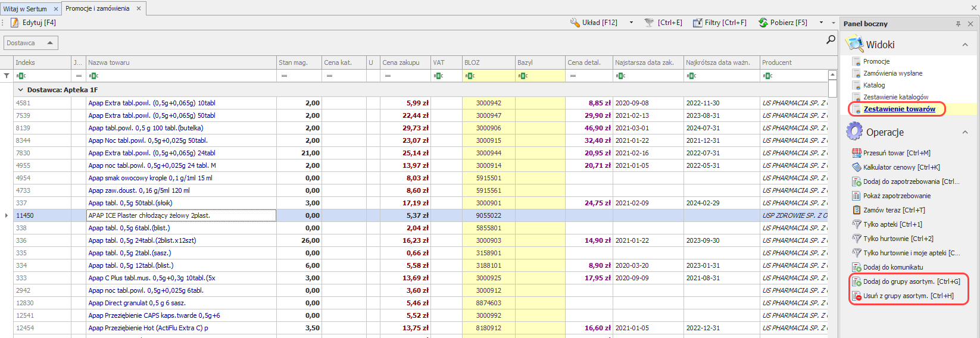Image resolution: width=980 pixels, height=338 pixels.
Task: Collapse the Widoki section chevron
Action: 965,45
